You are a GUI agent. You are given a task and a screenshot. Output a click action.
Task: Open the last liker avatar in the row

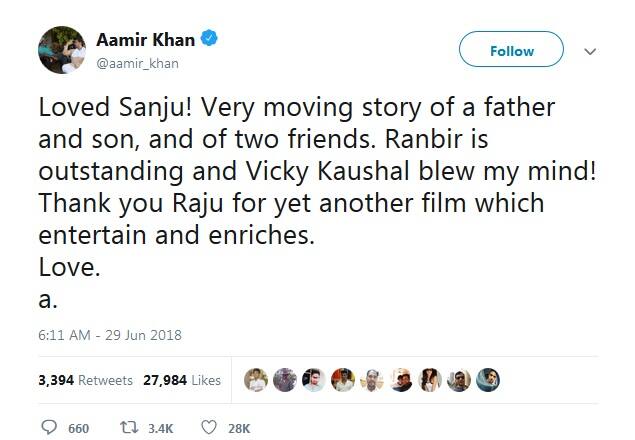[x=488, y=380]
